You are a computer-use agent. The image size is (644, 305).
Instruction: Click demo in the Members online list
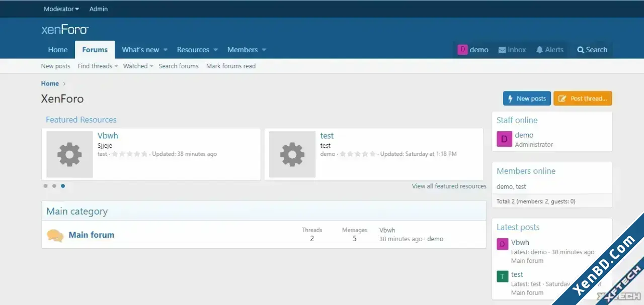tap(505, 186)
